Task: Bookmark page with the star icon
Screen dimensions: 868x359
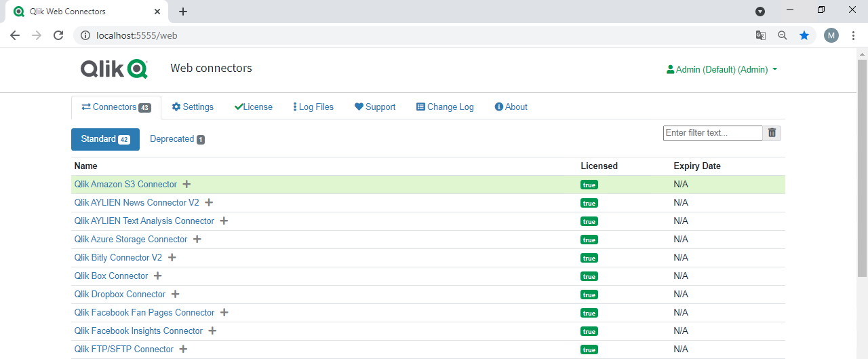Action: tap(804, 35)
